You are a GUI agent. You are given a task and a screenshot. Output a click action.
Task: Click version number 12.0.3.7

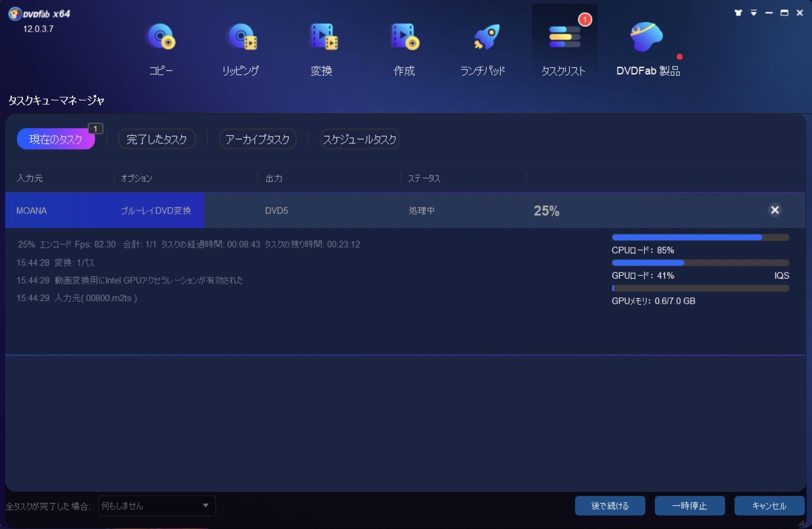[38, 29]
